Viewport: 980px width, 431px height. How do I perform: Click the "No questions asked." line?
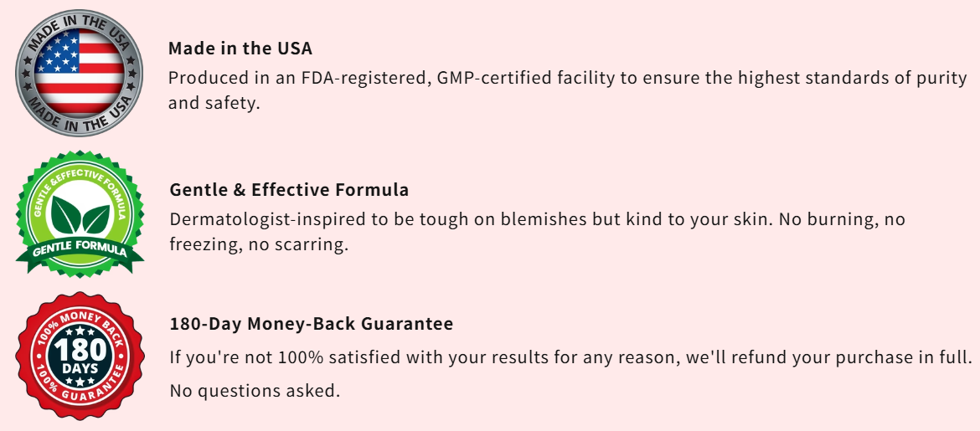click(x=255, y=390)
